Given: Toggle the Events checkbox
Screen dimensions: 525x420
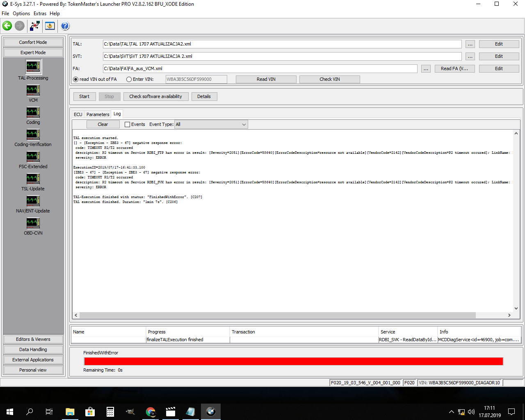Looking at the screenshot, I should 127,124.
